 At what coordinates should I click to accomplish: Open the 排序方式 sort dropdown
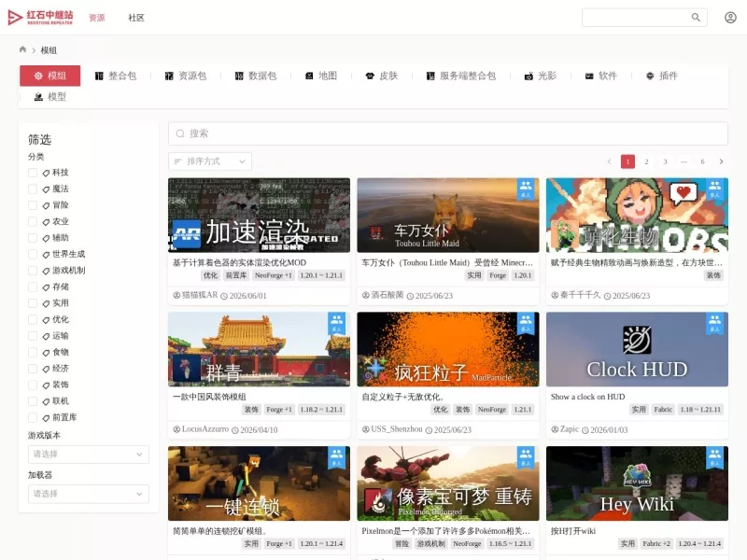pyautogui.click(x=209, y=161)
